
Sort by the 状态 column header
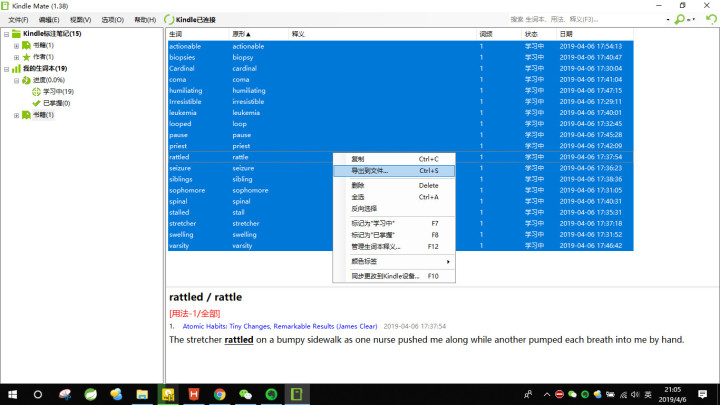pos(539,34)
